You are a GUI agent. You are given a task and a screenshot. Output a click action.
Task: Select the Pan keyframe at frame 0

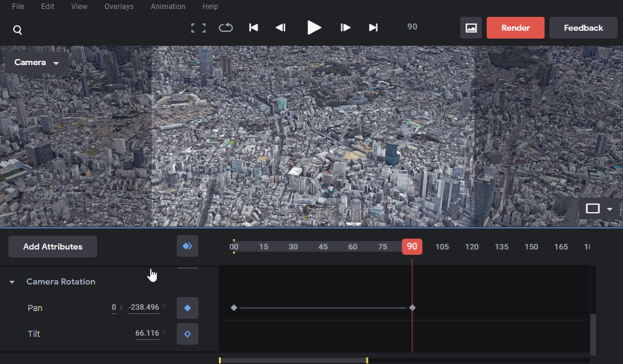click(233, 307)
